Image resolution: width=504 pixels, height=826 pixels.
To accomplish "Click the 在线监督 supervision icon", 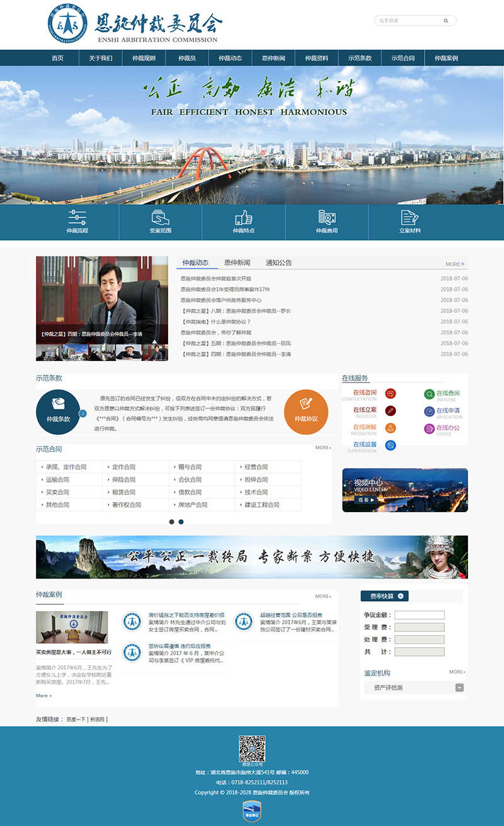I will click(391, 445).
